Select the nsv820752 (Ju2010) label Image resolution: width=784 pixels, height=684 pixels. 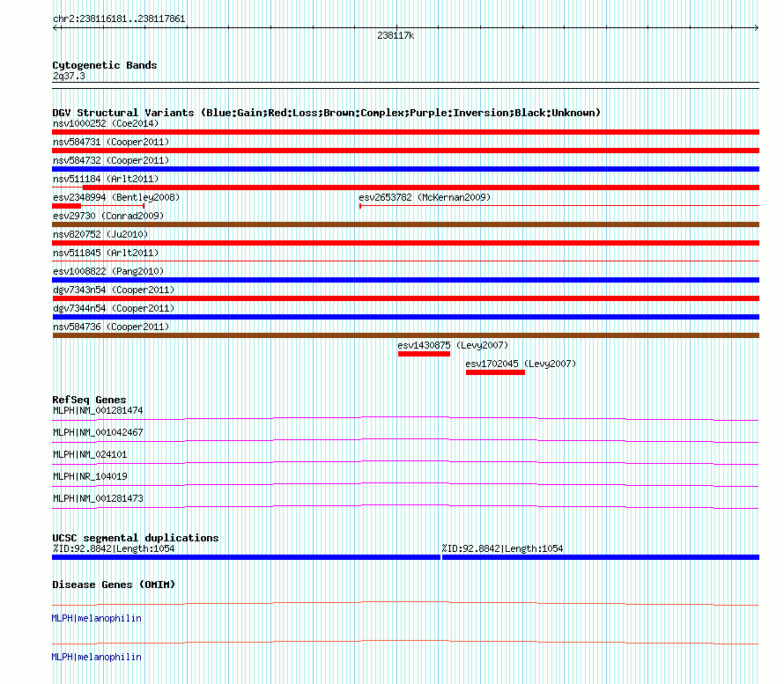click(x=100, y=234)
